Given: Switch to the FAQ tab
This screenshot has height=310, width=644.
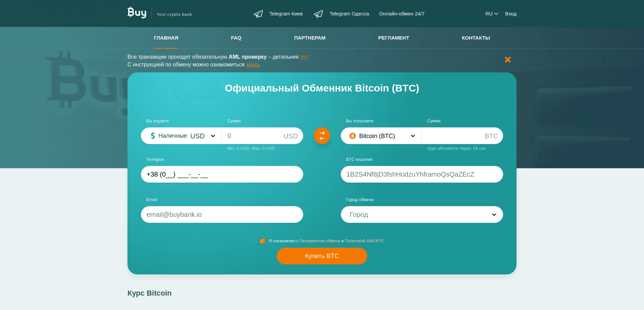Looking at the screenshot, I should (236, 38).
